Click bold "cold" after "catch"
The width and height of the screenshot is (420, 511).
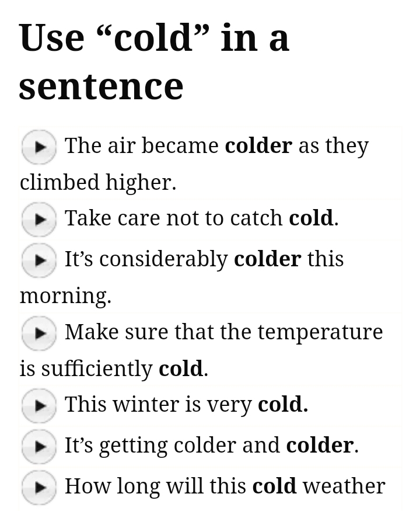pos(311,218)
